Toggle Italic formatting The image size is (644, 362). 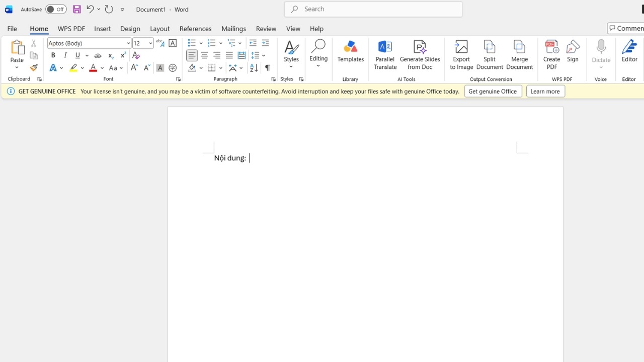point(65,55)
